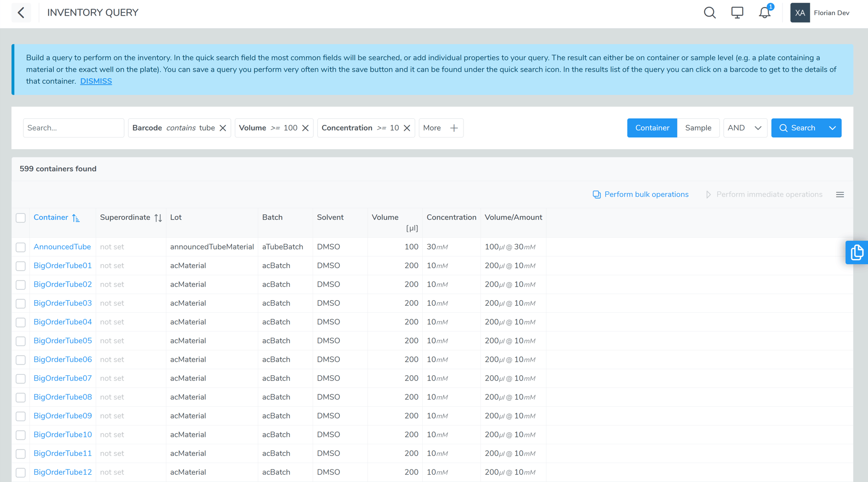
Task: Expand the Search button dropdown arrow
Action: (832, 128)
